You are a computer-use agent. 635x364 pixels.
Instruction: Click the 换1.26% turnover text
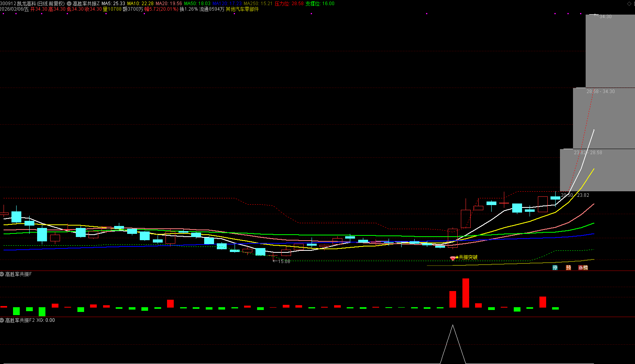coord(189,9)
